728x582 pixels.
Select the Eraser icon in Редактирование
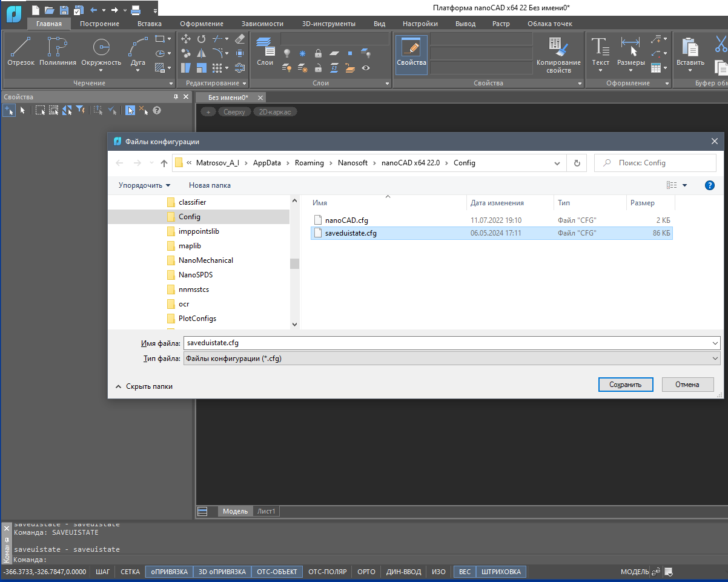239,39
